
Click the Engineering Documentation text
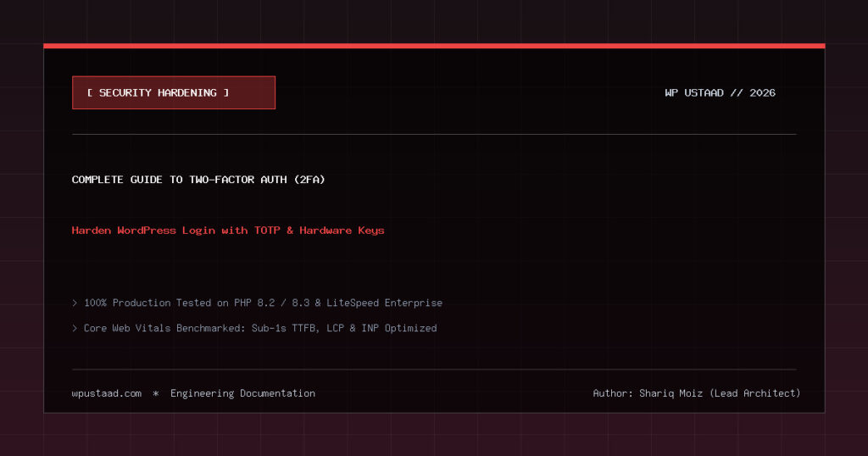242,393
